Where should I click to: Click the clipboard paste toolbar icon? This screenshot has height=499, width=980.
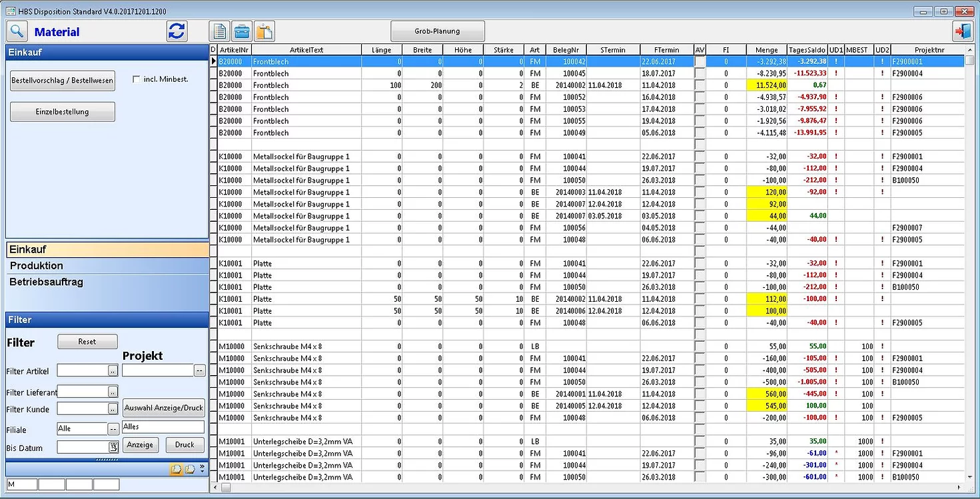264,31
